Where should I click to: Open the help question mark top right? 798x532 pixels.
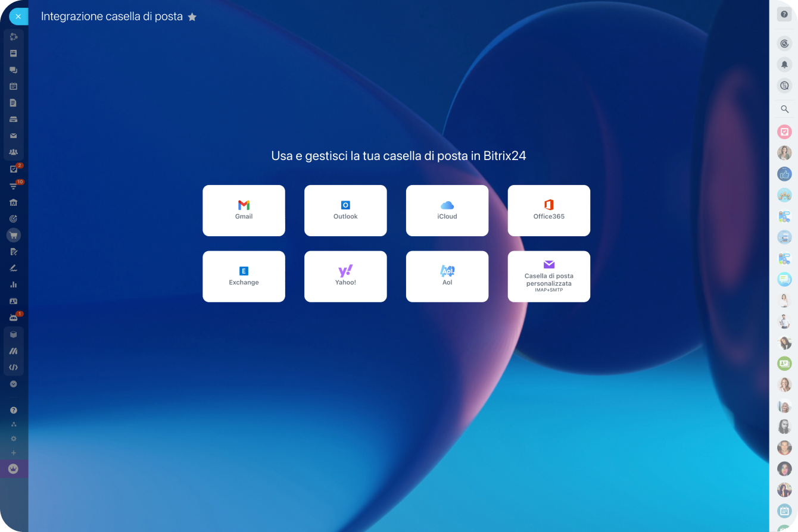coord(784,14)
